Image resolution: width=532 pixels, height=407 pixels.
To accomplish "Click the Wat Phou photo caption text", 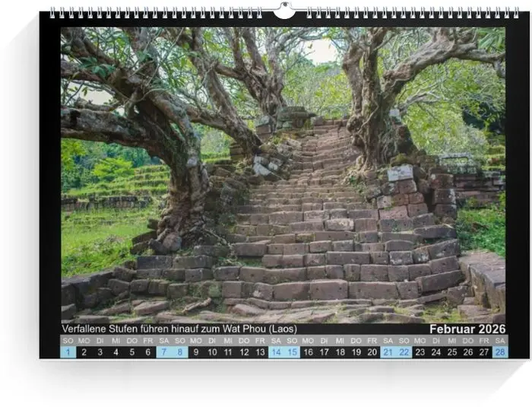I will tap(179, 329).
